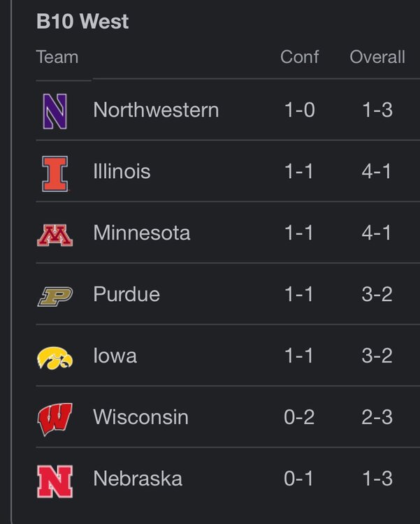Open the Northwestern team link
This screenshot has height=524, width=420.
tap(156, 110)
